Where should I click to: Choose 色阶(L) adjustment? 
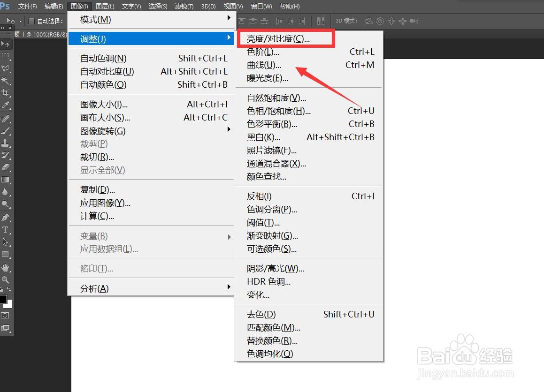click(x=309, y=52)
